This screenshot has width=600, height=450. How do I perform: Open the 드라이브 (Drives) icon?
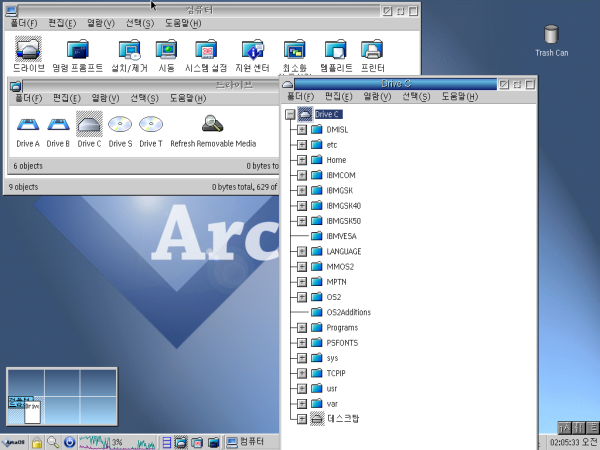[28, 48]
